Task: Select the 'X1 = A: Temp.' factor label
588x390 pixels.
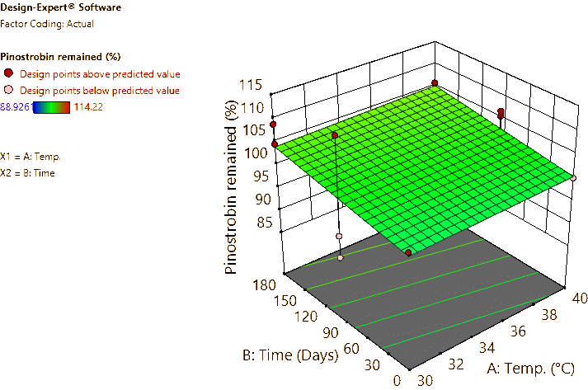Action: pyautogui.click(x=31, y=155)
